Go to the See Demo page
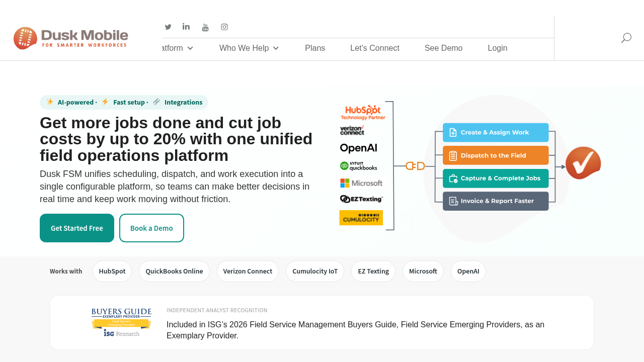The height and width of the screenshot is (362, 644). click(x=443, y=48)
